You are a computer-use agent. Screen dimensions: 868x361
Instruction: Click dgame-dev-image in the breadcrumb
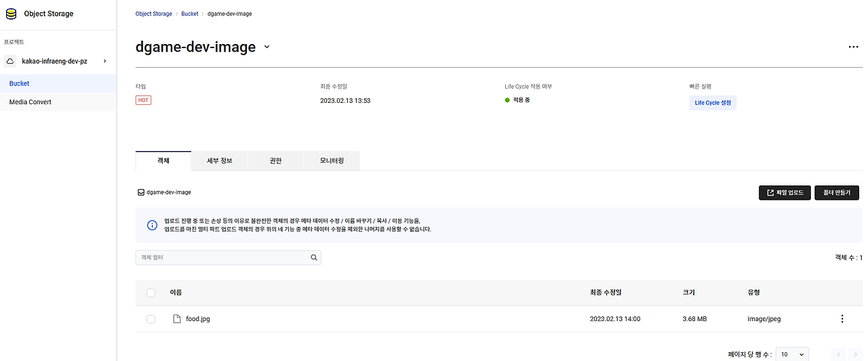click(x=230, y=14)
